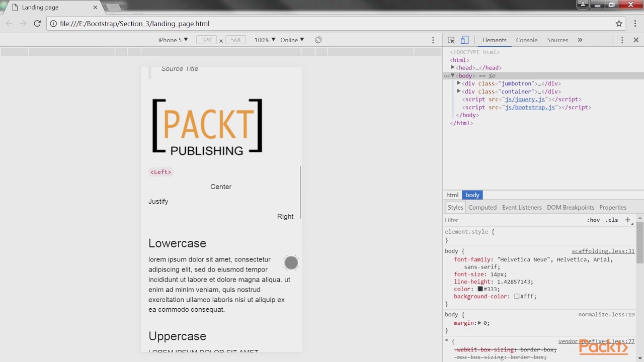This screenshot has width=644, height=362.
Task: Select body in breadcrumb bar
Action: pos(472,195)
